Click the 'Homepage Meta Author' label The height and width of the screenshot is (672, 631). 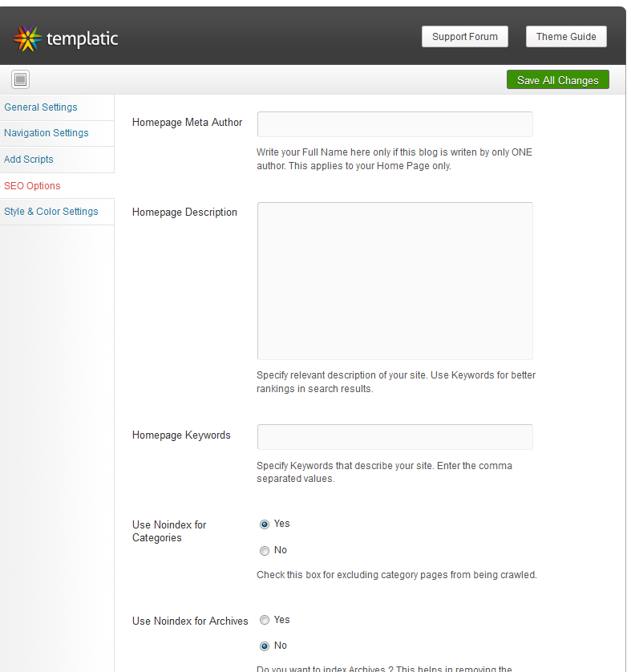[x=187, y=123]
